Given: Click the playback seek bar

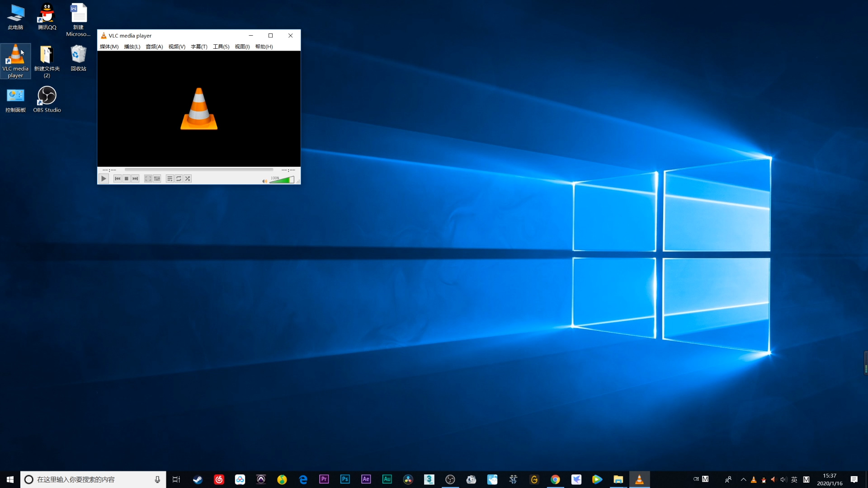Looking at the screenshot, I should 199,170.
